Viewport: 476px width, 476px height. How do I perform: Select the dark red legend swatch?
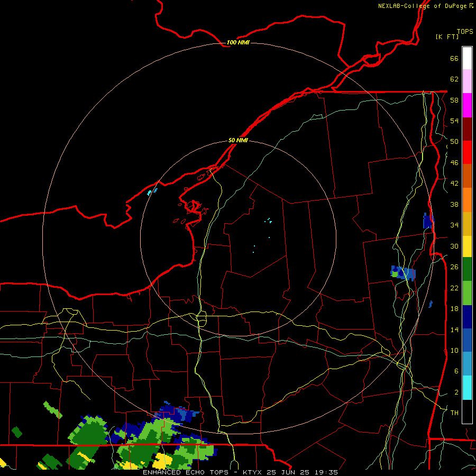(x=467, y=129)
